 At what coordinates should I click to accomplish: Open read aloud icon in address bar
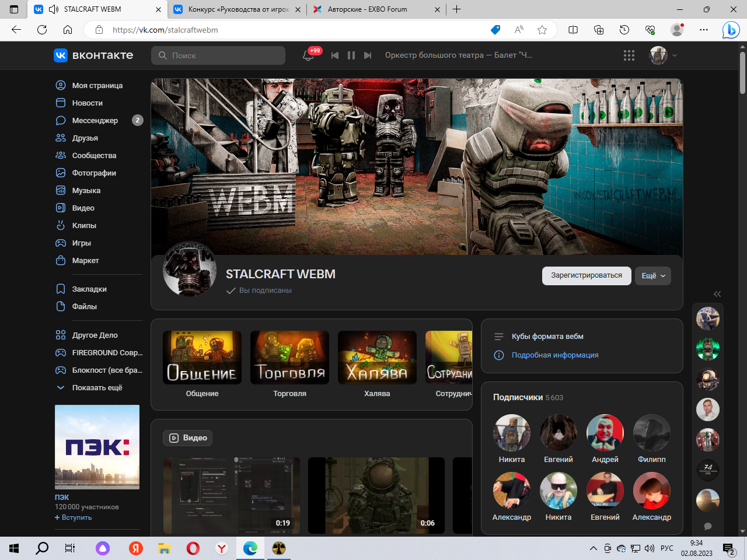519,30
